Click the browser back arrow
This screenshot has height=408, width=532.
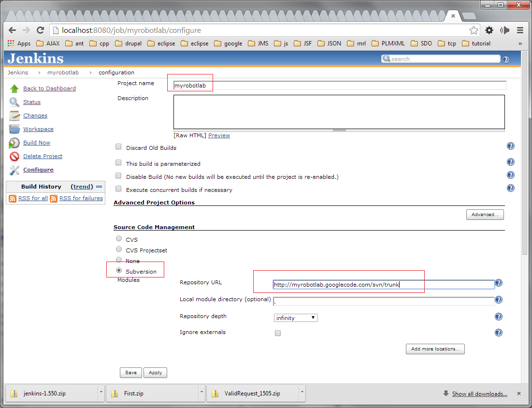[12, 30]
